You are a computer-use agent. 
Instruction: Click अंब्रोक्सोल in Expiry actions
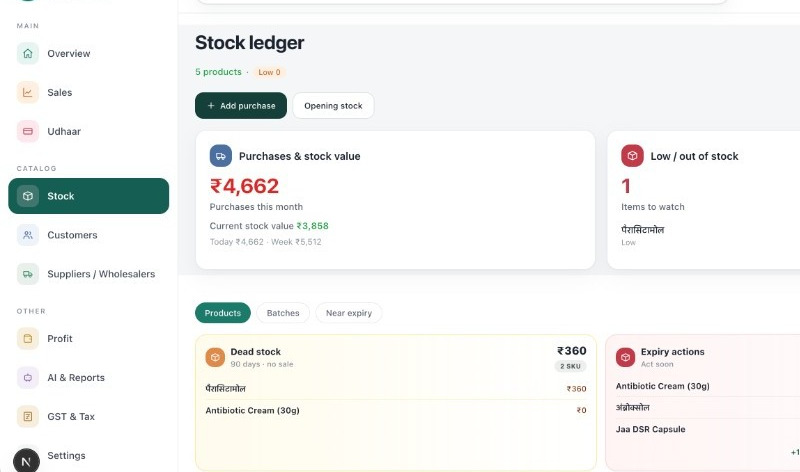click(x=632, y=408)
